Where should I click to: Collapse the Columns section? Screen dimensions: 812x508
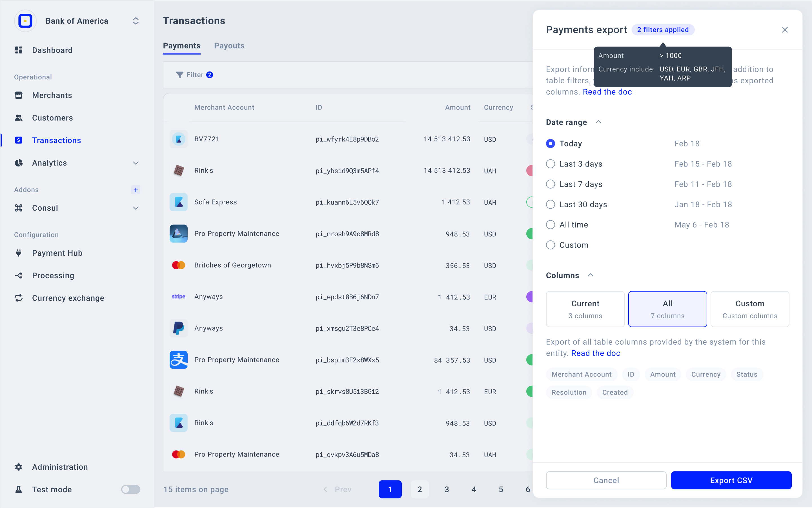tap(591, 275)
